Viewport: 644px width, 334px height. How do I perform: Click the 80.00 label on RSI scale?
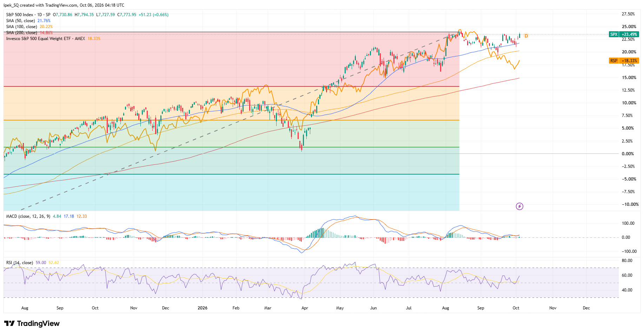[x=627, y=261]
